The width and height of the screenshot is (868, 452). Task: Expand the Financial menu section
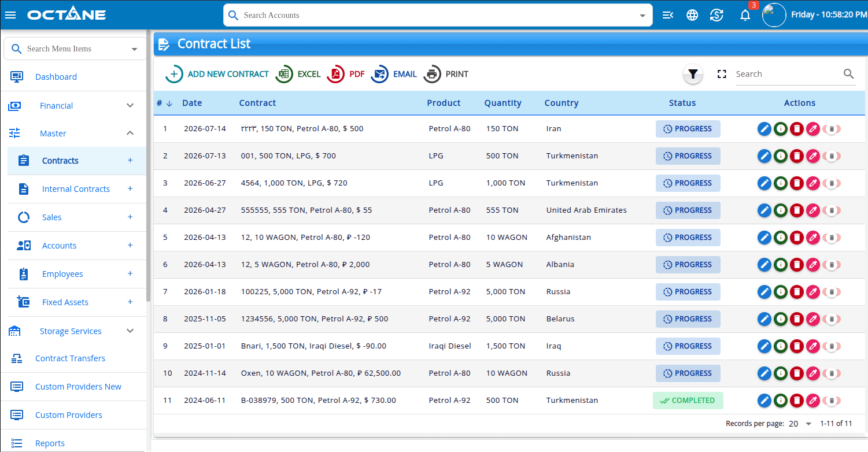130,106
